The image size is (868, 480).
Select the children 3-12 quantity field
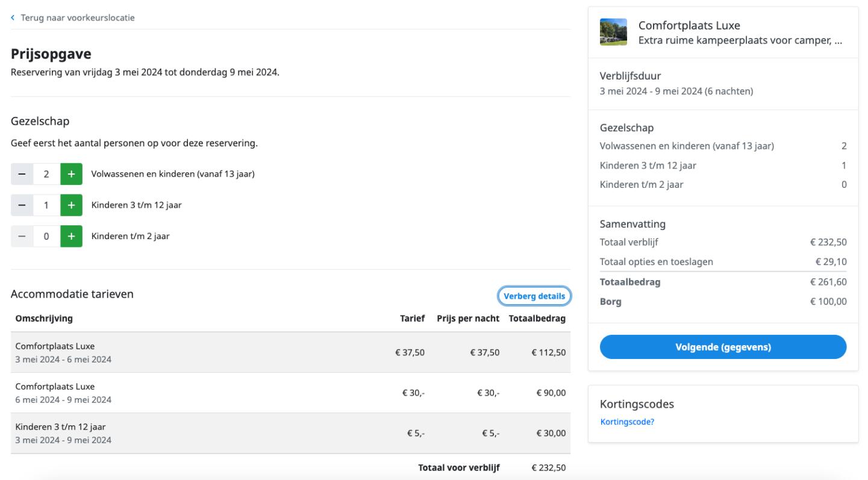tap(46, 205)
